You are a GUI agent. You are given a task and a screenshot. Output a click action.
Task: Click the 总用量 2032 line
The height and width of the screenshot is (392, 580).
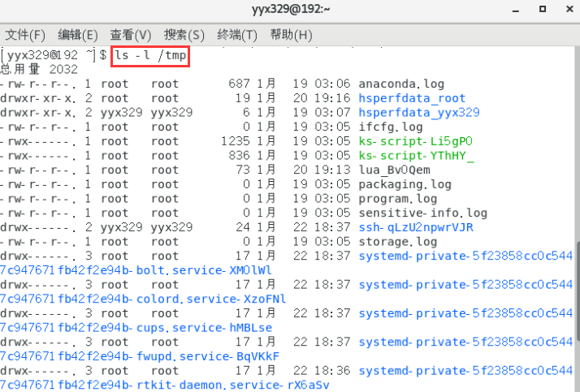click(39, 69)
